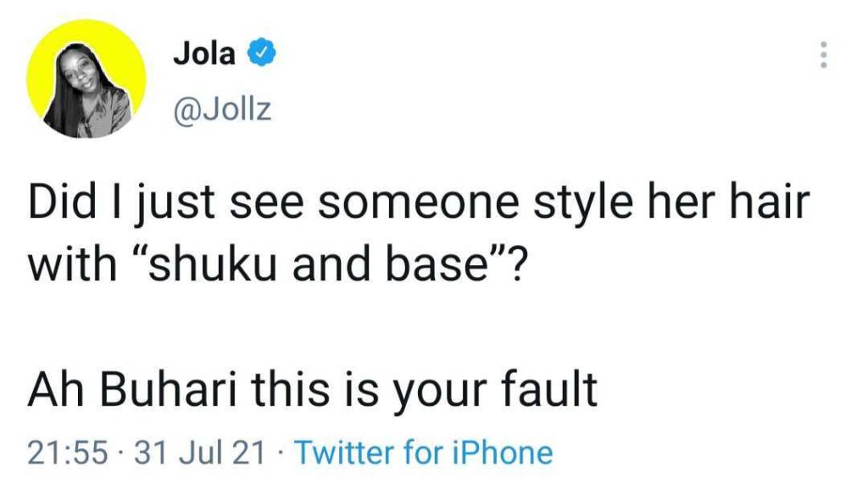
Task: Open Jola's circular profile picture
Action: [84, 80]
